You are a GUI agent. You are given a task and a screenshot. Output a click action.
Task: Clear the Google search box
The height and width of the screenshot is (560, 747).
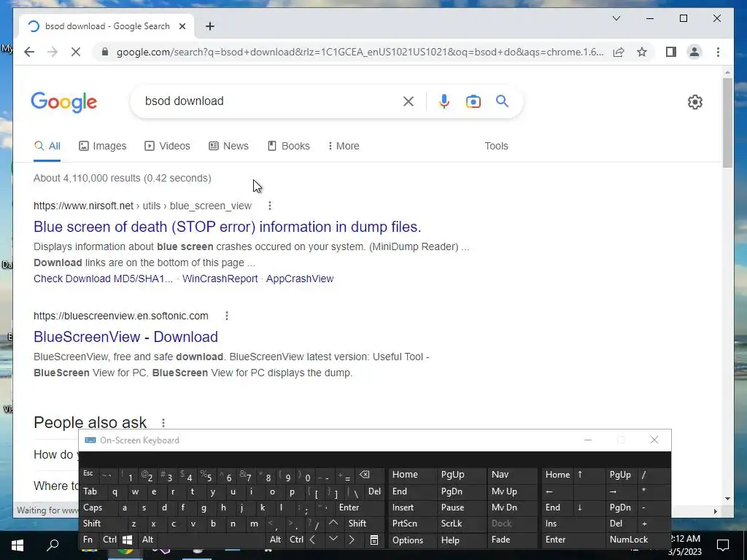click(x=409, y=101)
